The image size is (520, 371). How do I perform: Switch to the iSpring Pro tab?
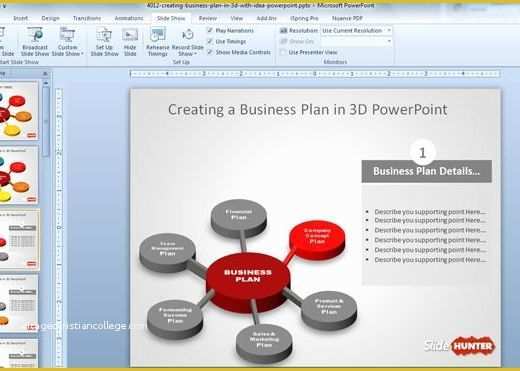click(x=304, y=18)
